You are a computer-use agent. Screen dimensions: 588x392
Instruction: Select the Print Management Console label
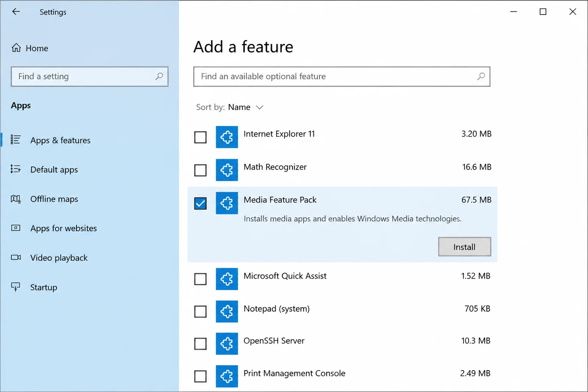[294, 373]
